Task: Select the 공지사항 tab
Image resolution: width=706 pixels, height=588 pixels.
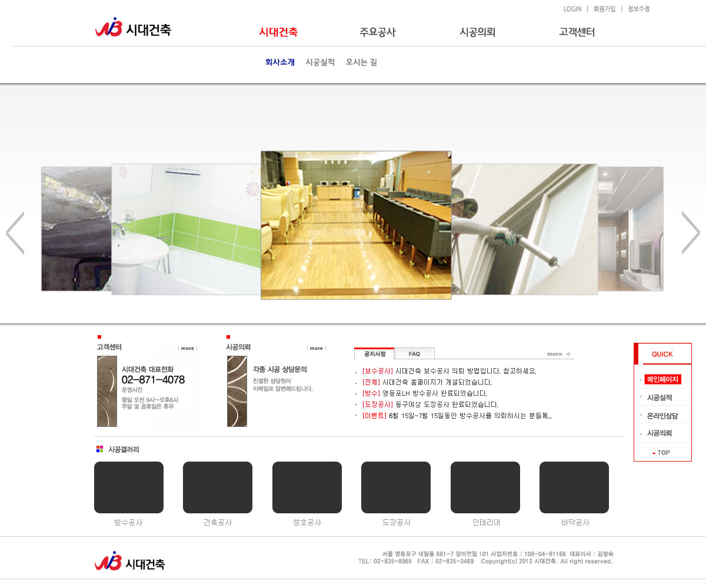Action: pyautogui.click(x=374, y=354)
